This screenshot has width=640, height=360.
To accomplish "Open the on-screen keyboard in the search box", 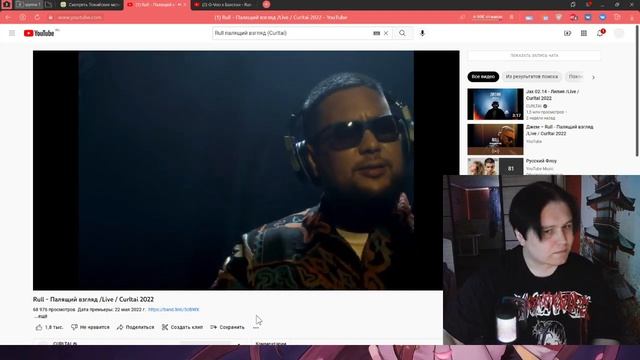I will pyautogui.click(x=376, y=33).
